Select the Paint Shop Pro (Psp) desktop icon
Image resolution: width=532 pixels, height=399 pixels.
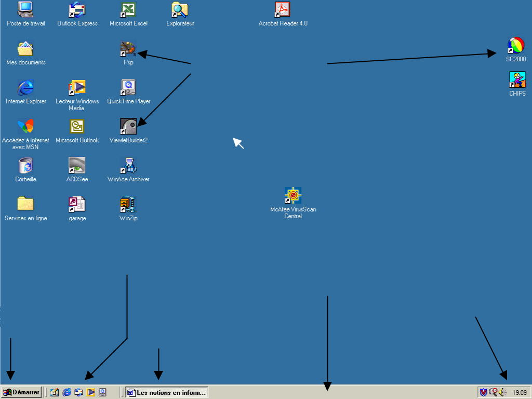pyautogui.click(x=128, y=49)
